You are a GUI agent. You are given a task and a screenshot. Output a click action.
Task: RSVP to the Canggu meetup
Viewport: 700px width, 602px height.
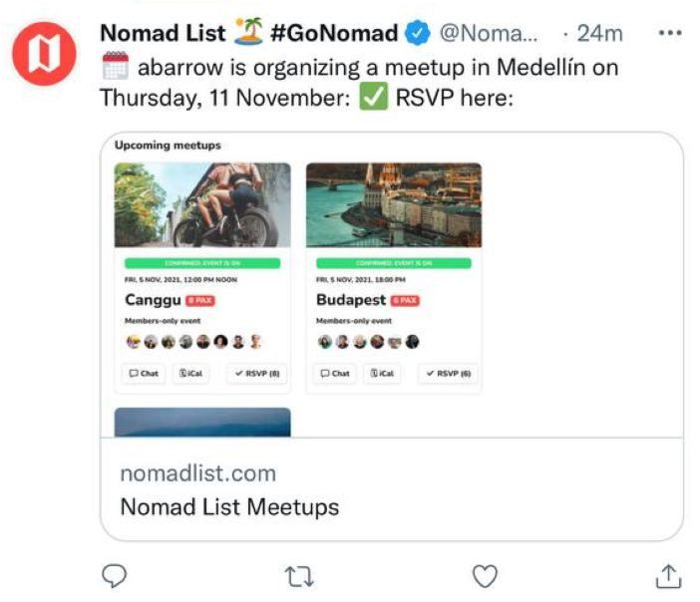[x=257, y=374]
